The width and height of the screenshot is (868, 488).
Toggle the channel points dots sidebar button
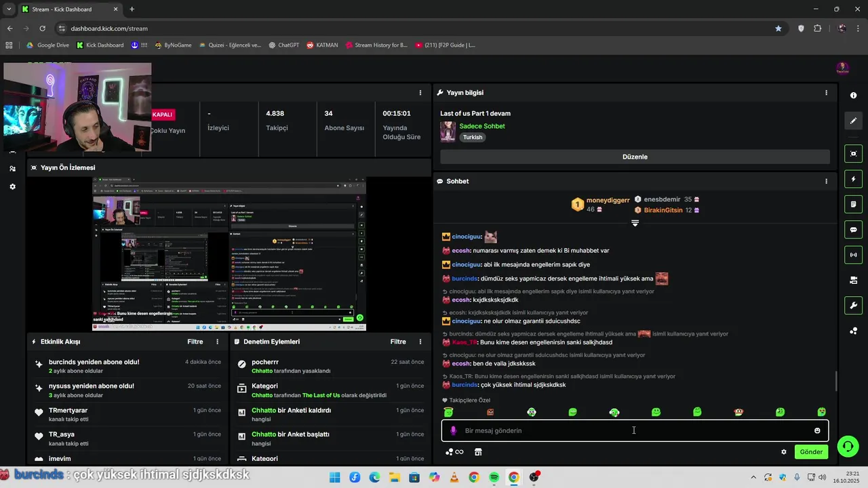853,331
